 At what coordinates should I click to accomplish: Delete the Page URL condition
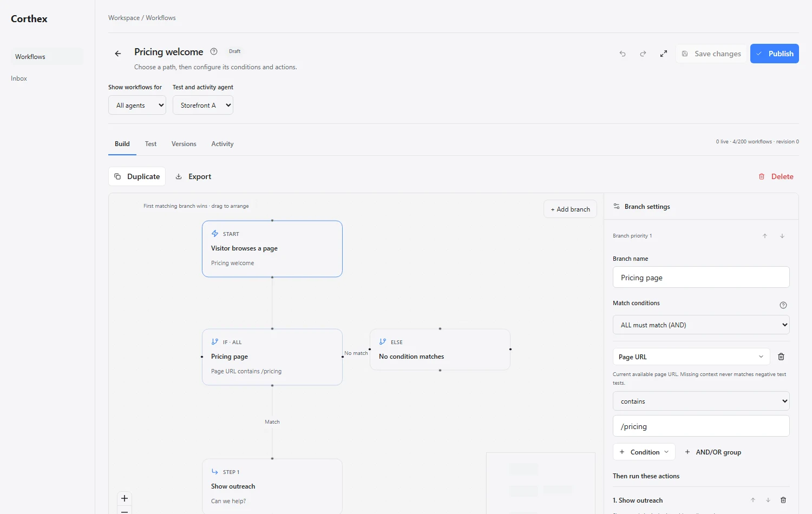781,357
